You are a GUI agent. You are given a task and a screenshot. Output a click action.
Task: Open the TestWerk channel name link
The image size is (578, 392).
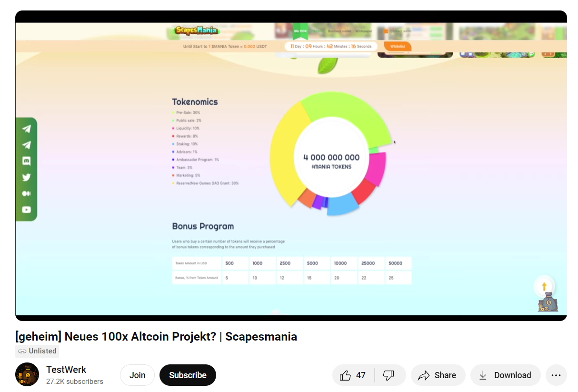tap(66, 370)
